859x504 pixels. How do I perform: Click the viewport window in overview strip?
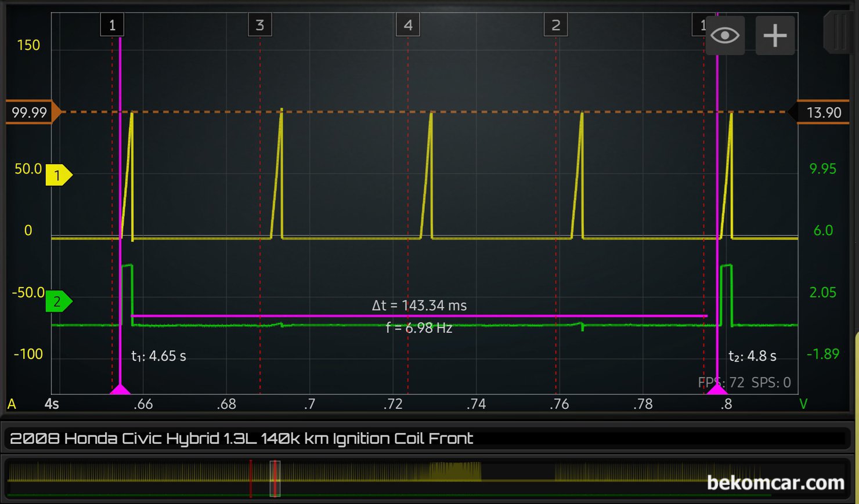click(275, 479)
